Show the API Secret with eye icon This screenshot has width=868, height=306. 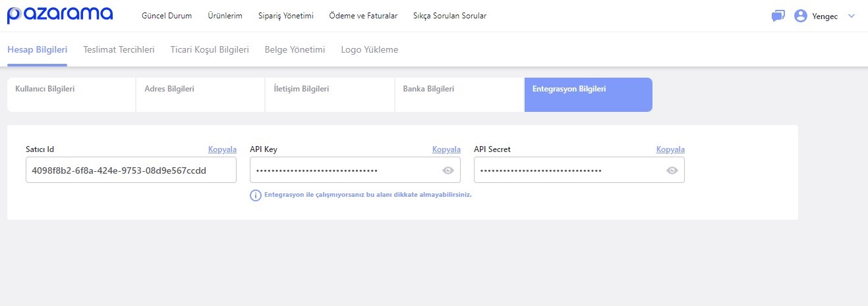(x=672, y=170)
